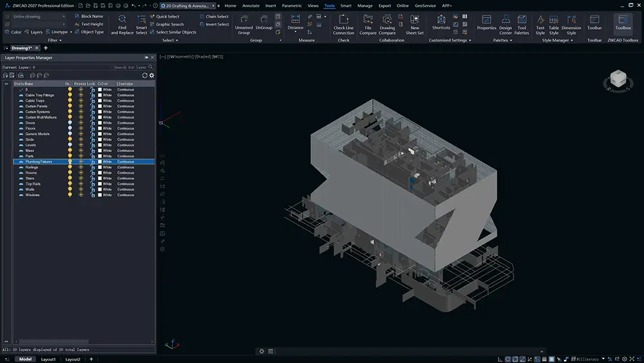The width and height of the screenshot is (644, 363).
Task: Click the layer list horizontal scrollbar
Action: (x=53, y=341)
